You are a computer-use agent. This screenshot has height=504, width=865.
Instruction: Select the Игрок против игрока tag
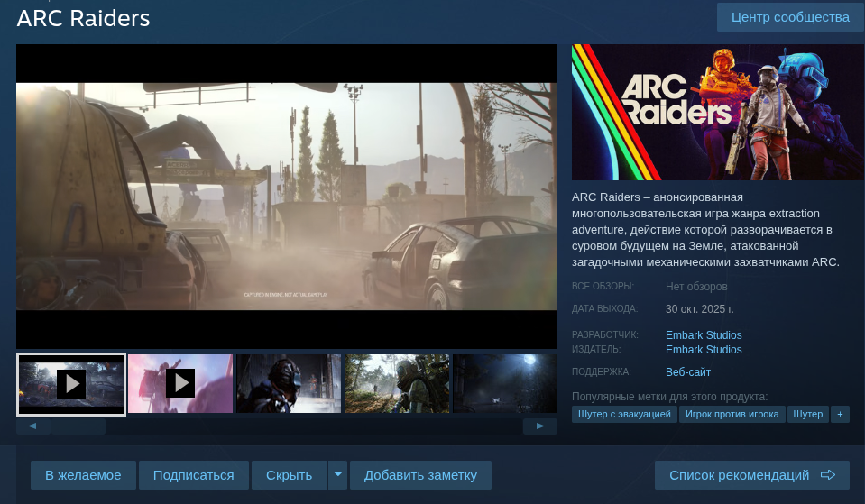click(732, 414)
